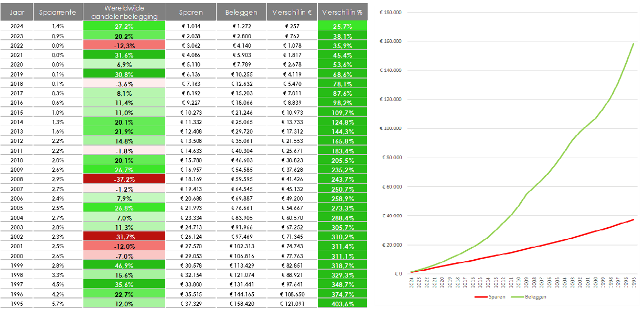Click the 2008 year cell in table
Viewport: 644px width, 310px height.
(17, 179)
